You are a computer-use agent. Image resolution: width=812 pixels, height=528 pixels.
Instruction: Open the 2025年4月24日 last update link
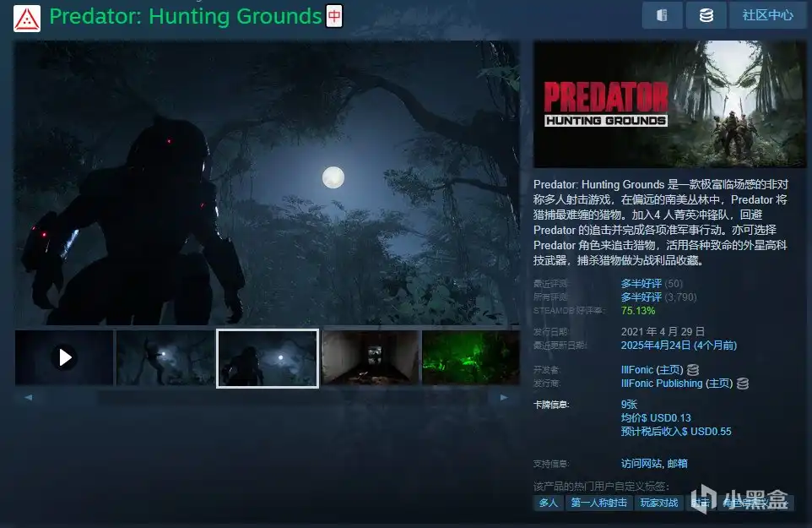click(x=679, y=345)
